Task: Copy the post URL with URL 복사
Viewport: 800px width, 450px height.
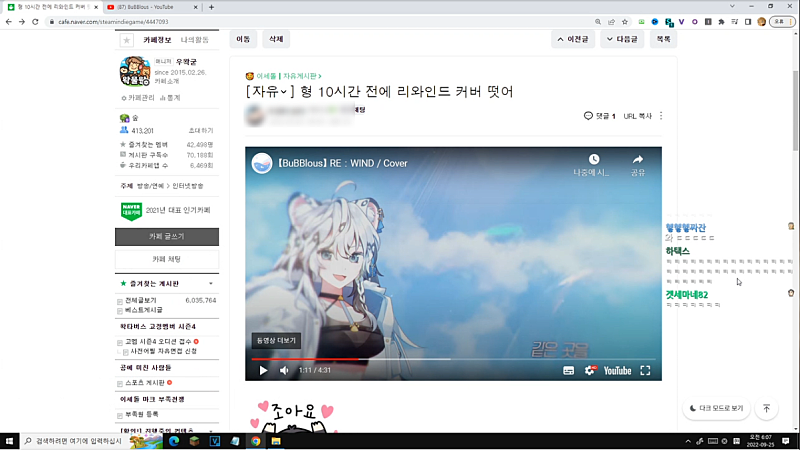Action: [638, 116]
